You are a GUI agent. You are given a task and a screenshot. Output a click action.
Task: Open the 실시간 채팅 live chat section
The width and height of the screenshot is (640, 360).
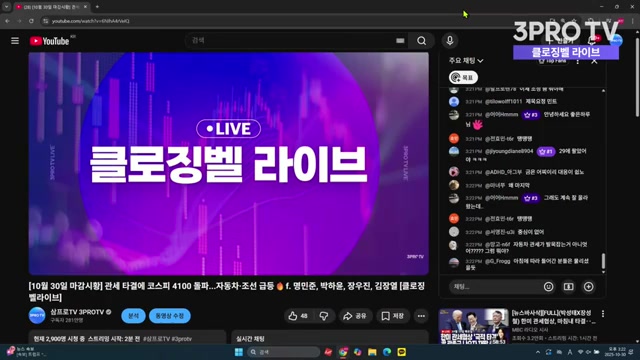[x=330, y=338]
